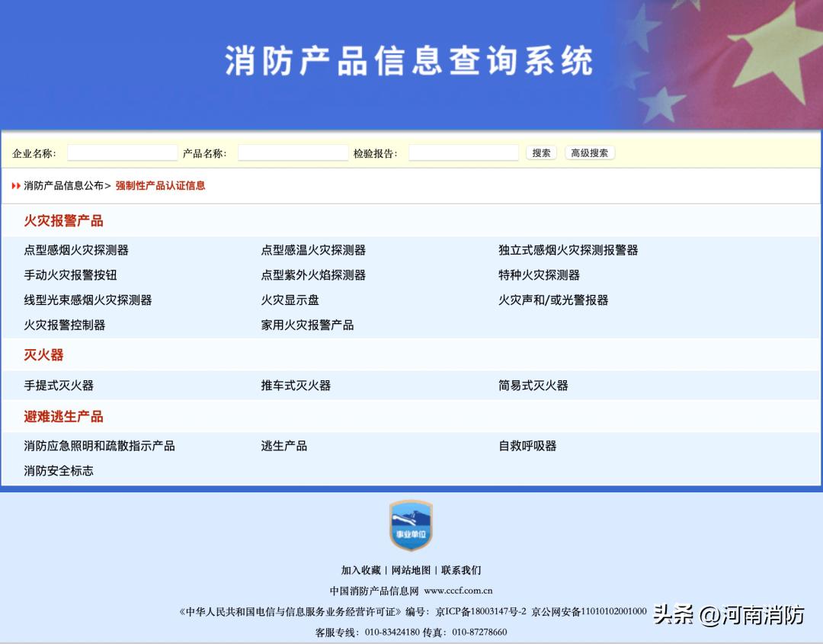Click inside the 企业名称 input field

point(122,152)
